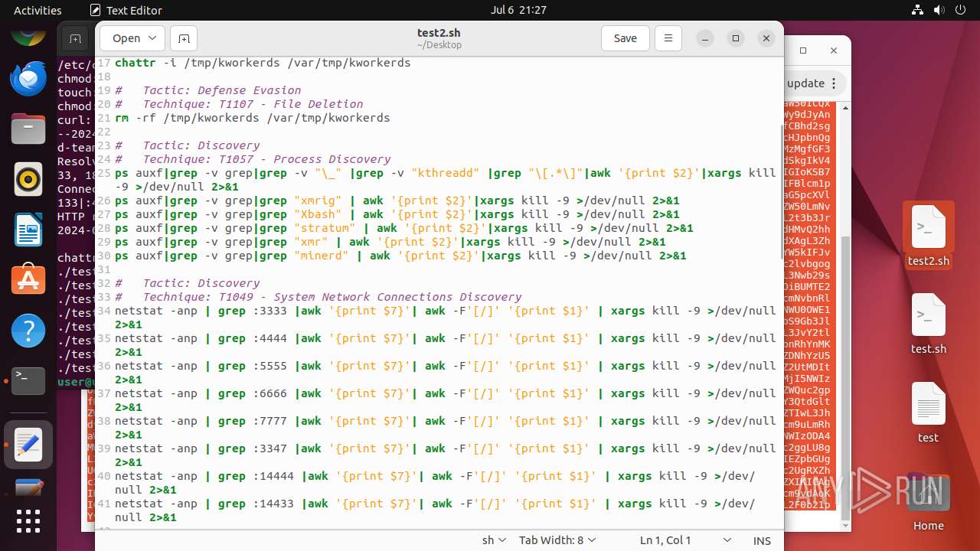Open the Jul 6 21:27 clock menu
The width and height of the screenshot is (980, 551).
[518, 10]
